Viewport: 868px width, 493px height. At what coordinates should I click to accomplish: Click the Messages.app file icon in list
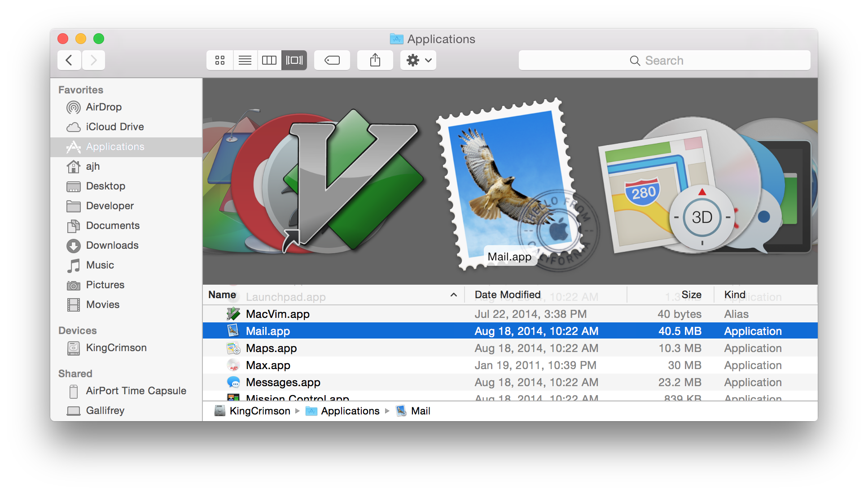pyautogui.click(x=233, y=382)
